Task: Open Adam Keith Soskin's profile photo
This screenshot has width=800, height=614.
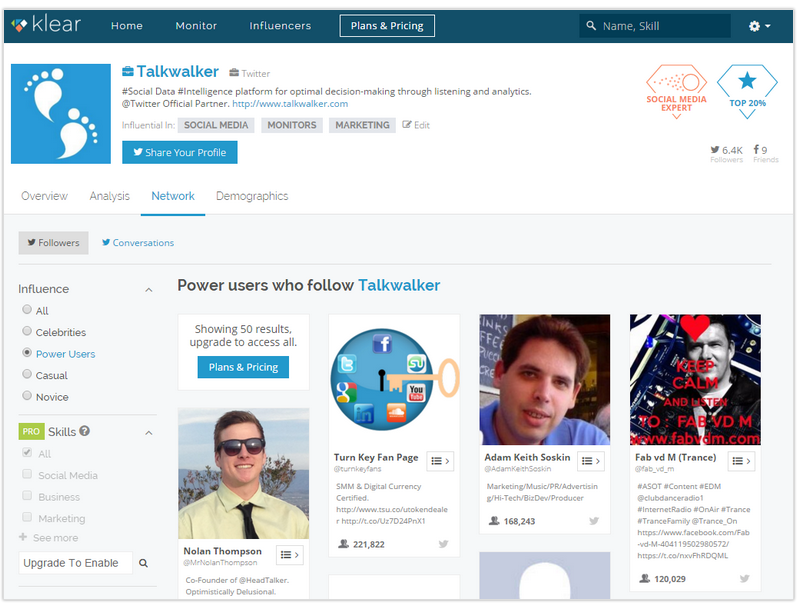Action: coord(544,380)
